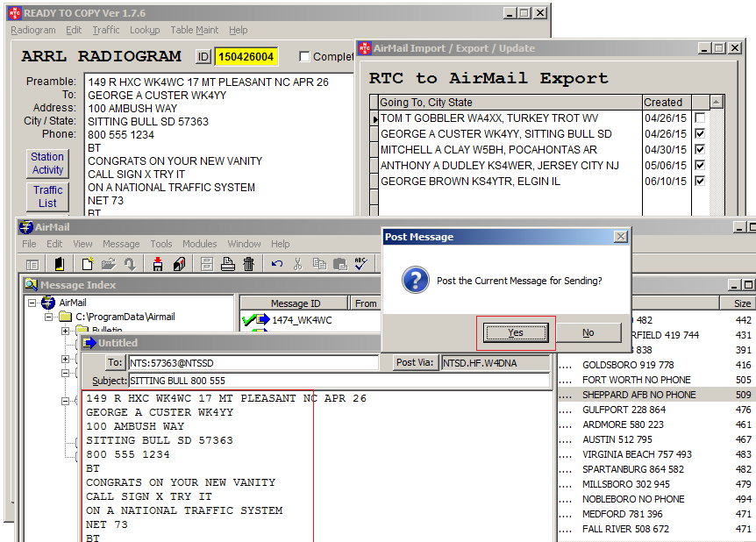Click the RTC icon in READY TO COPY title bar
The width and height of the screenshot is (756, 542).
click(15, 13)
